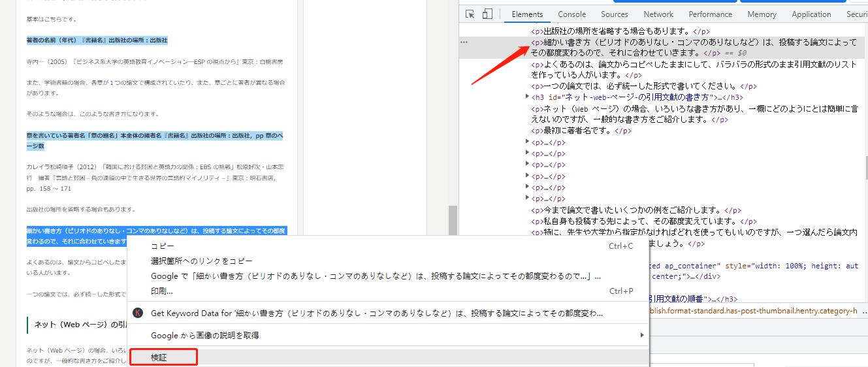Select 印刷... from the context menu
This screenshot has height=367, width=868.
[x=388, y=291]
